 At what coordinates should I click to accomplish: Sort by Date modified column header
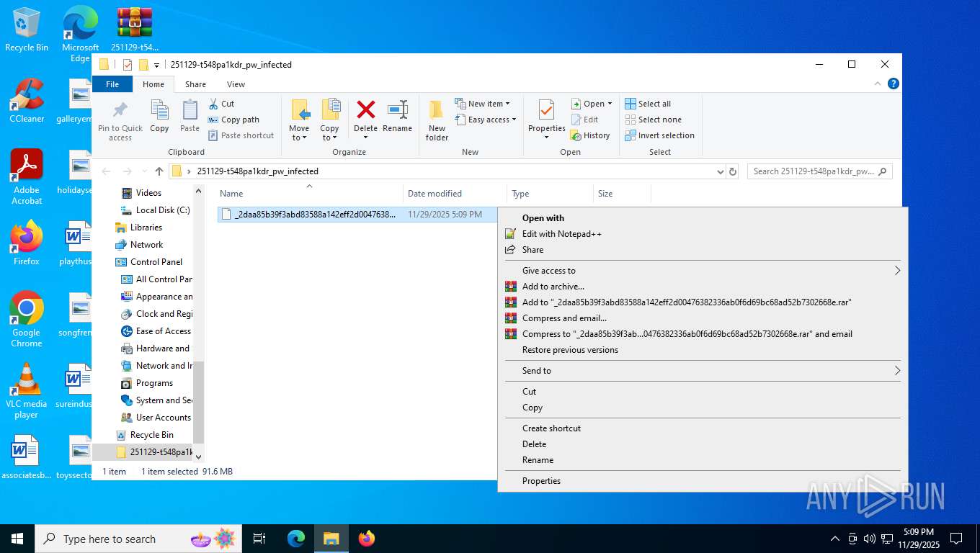(x=455, y=194)
